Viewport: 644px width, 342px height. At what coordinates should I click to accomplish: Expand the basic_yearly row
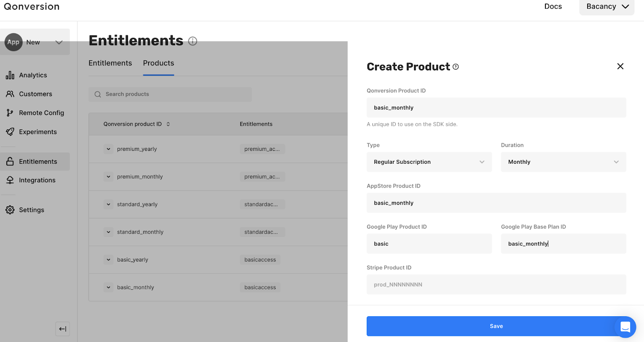pos(108,260)
